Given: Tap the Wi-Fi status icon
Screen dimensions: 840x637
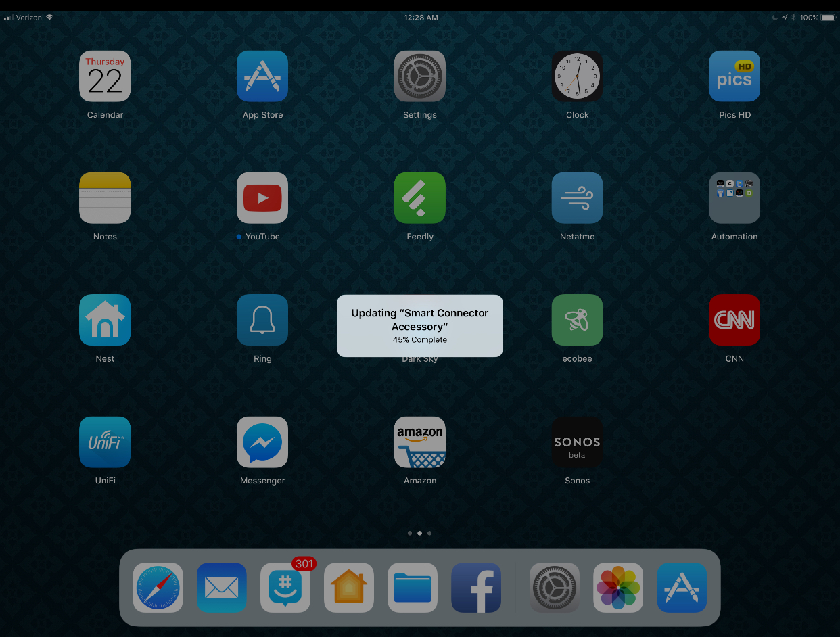Looking at the screenshot, I should [49, 18].
